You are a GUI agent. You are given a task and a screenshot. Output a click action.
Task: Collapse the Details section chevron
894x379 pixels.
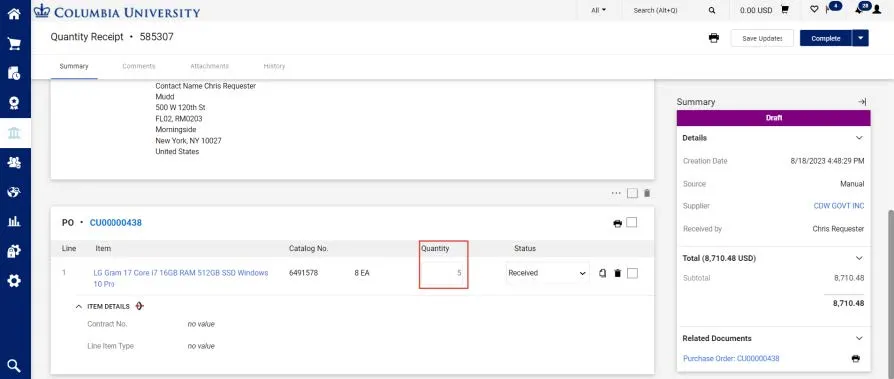859,138
